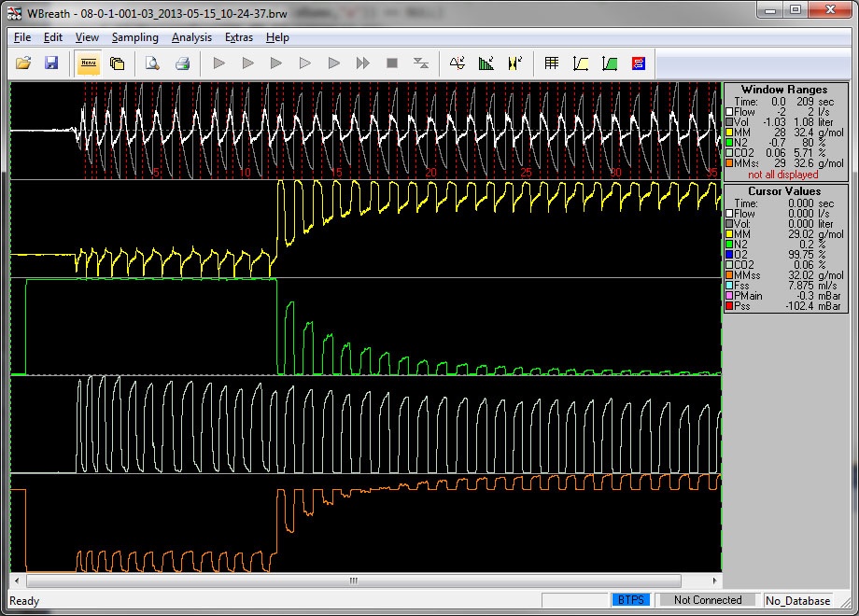Toggle the yellow Menu toolbar button

89,63
